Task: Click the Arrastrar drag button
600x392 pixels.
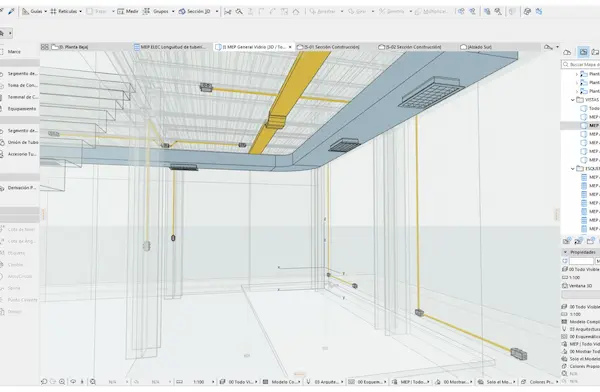Action: [x=323, y=11]
